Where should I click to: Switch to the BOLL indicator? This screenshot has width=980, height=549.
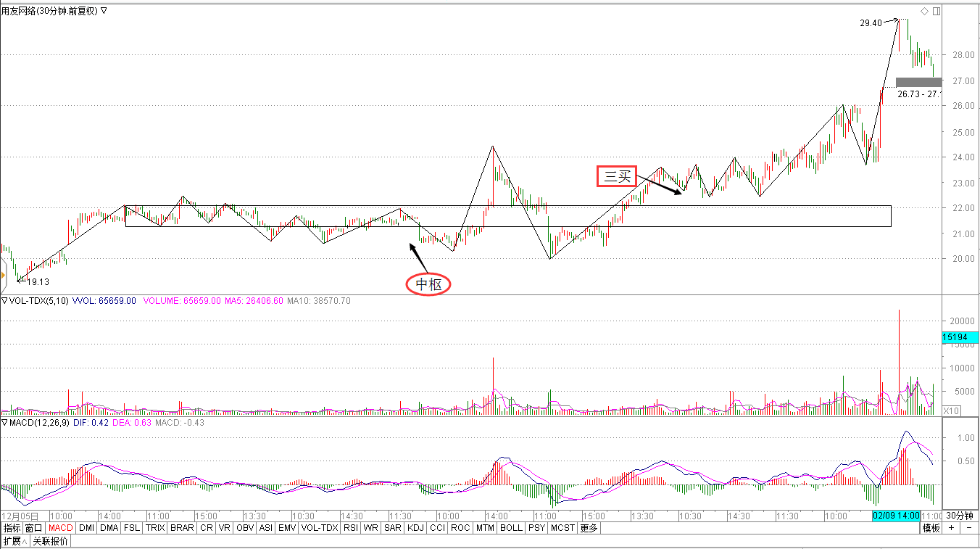[x=511, y=528]
